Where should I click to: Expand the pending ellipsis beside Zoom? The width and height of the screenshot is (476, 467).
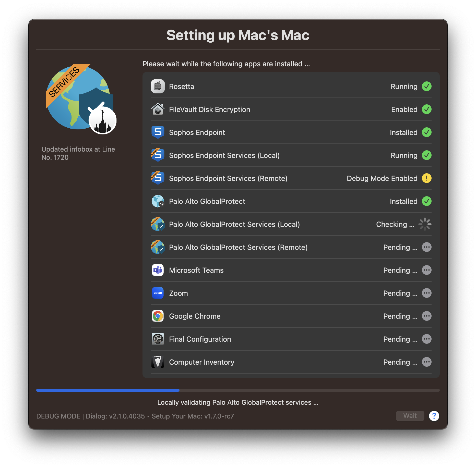click(x=427, y=293)
